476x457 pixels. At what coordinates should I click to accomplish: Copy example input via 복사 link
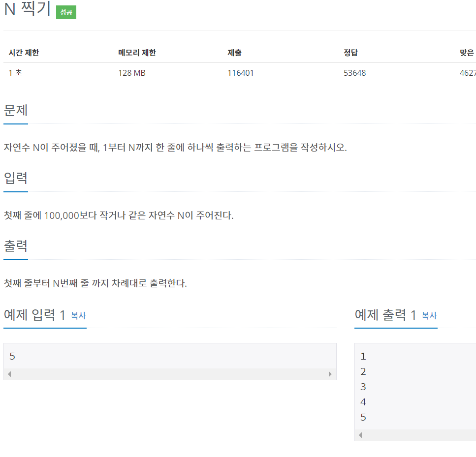pyautogui.click(x=78, y=316)
